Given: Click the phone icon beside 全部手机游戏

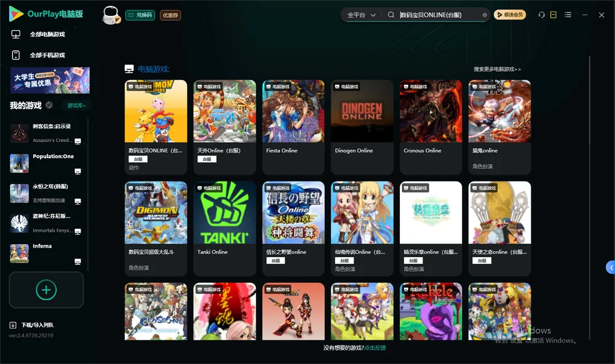Looking at the screenshot, I should click(16, 55).
